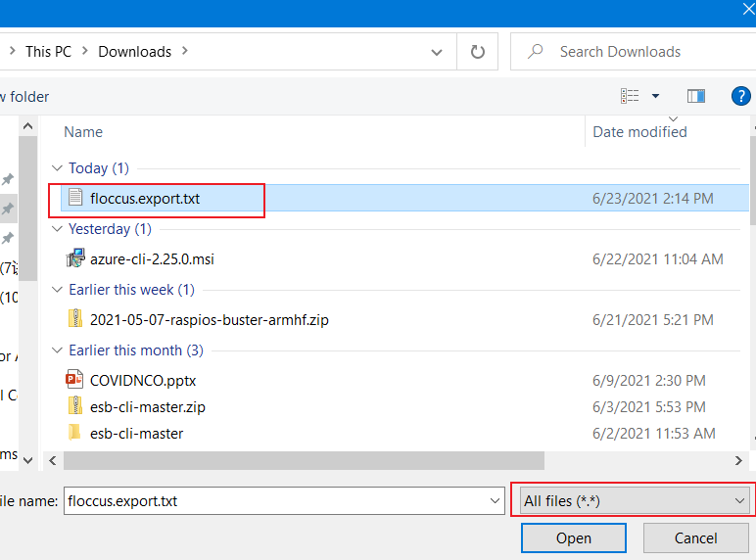
Task: Click the left arrow of horizontal scrollbar
Action: point(53,460)
